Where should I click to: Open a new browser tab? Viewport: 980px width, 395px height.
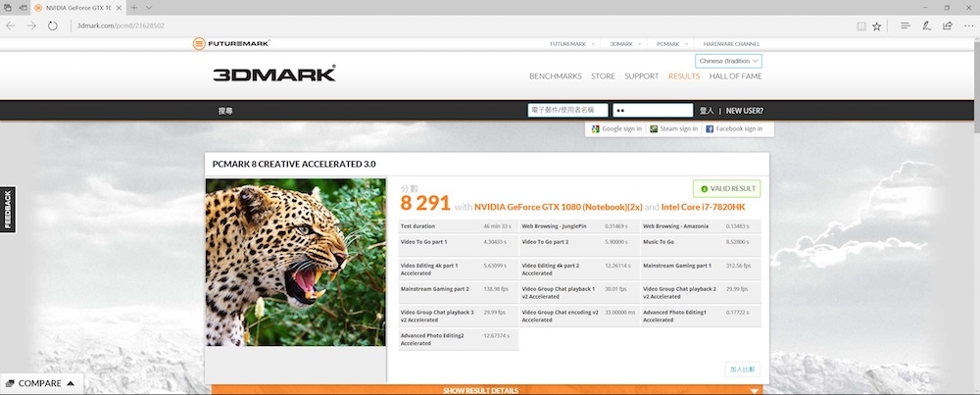coord(133,8)
